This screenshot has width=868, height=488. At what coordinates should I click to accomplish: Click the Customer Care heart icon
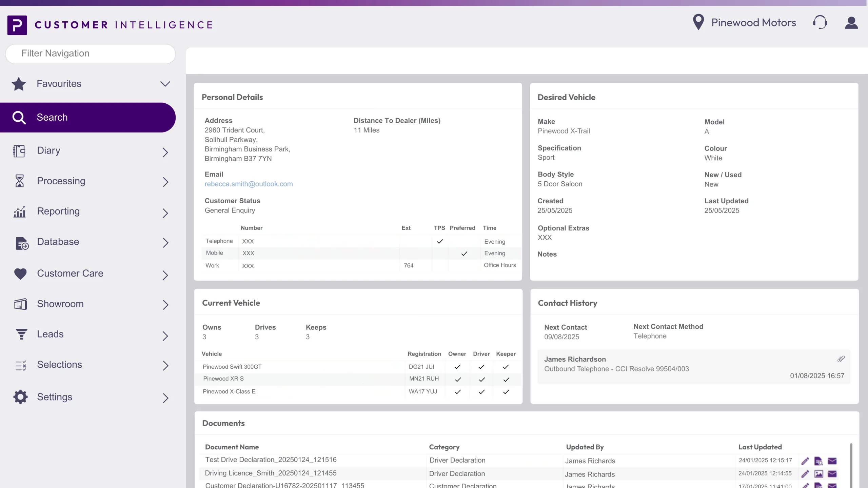tap(20, 274)
